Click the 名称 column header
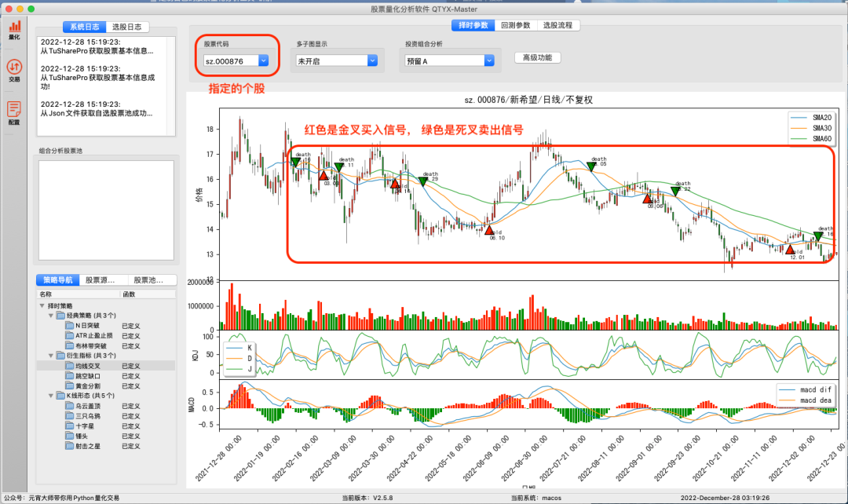848x504 pixels. point(79,294)
